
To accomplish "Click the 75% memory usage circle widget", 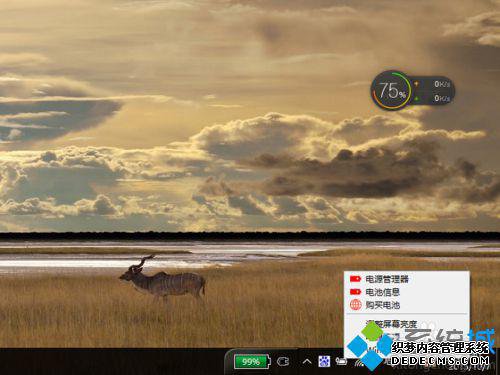I will point(392,91).
